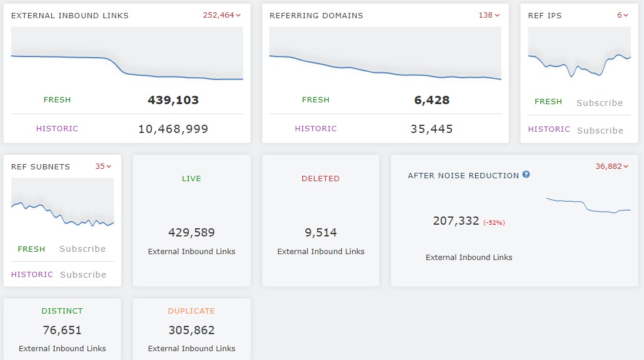Image resolution: width=644 pixels, height=360 pixels.
Task: Click the HISTORIC label in External Inbound Links
Action: 57,129
